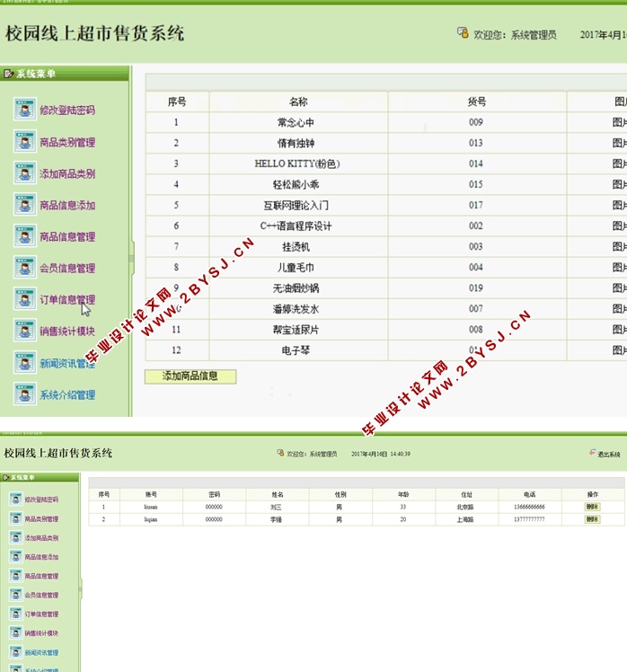
Task: Click the icon beside 销售统计模块 on the product-list screen
Action: tap(25, 331)
